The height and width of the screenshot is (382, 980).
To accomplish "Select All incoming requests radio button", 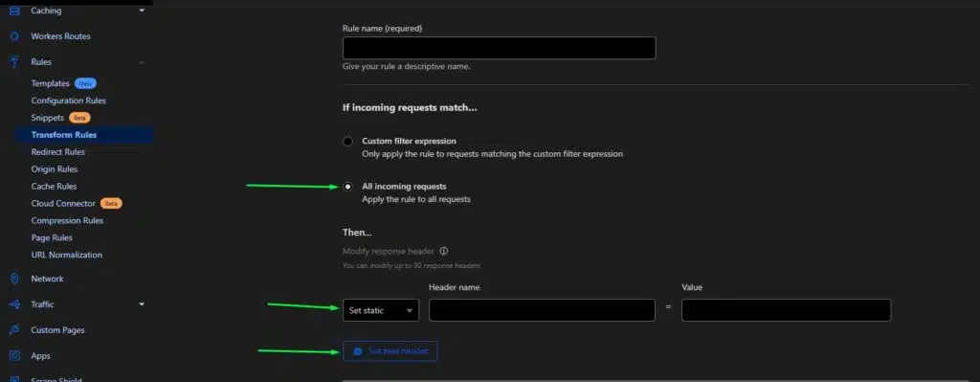I will (348, 187).
